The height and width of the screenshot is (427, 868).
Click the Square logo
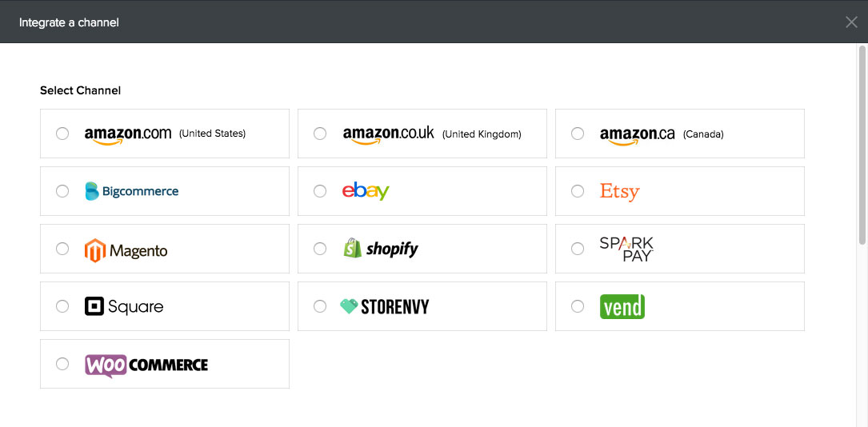[124, 306]
